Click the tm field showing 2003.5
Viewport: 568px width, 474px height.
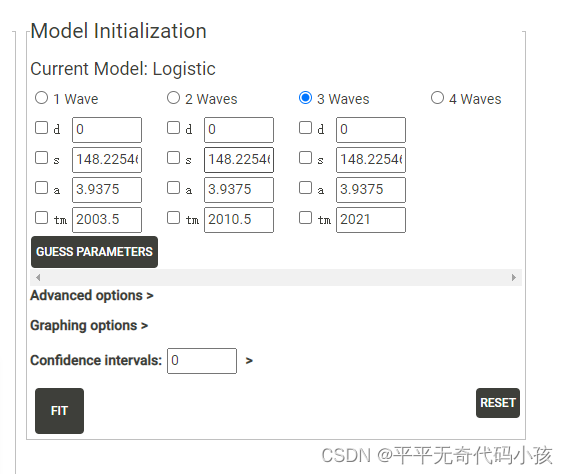[107, 220]
